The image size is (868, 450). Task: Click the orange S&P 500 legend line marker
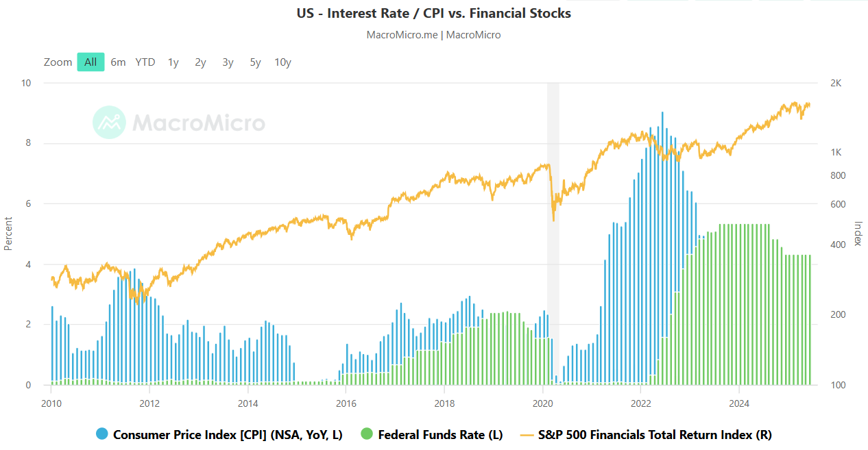pos(527,434)
